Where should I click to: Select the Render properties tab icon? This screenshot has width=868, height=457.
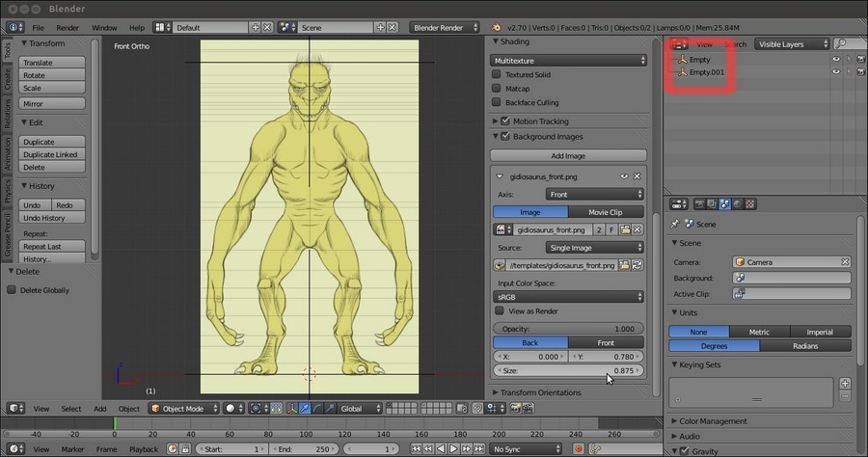(700, 204)
